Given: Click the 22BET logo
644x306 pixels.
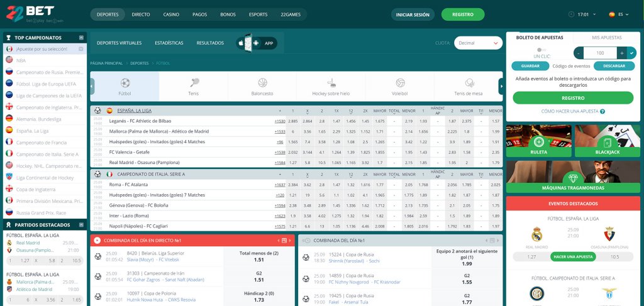Looking at the screenshot, I should [x=35, y=14].
